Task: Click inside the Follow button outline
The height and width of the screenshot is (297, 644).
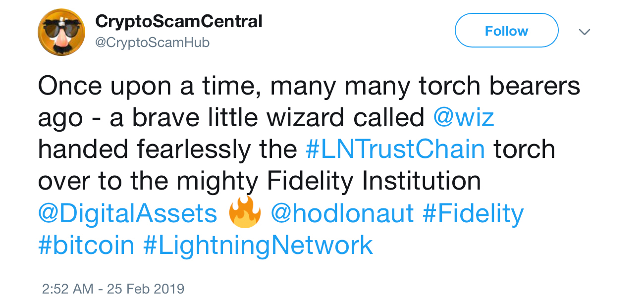Action: [506, 30]
